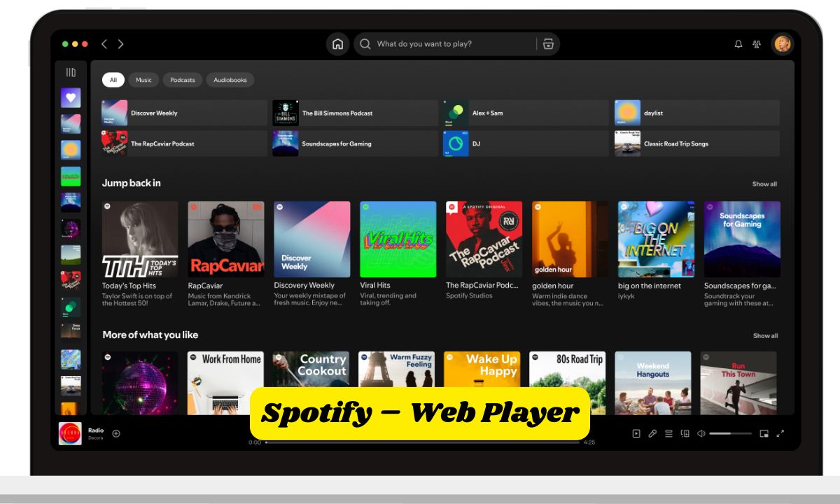Open the Now Playing view icon
Image resolution: width=840 pixels, height=504 pixels.
(636, 433)
